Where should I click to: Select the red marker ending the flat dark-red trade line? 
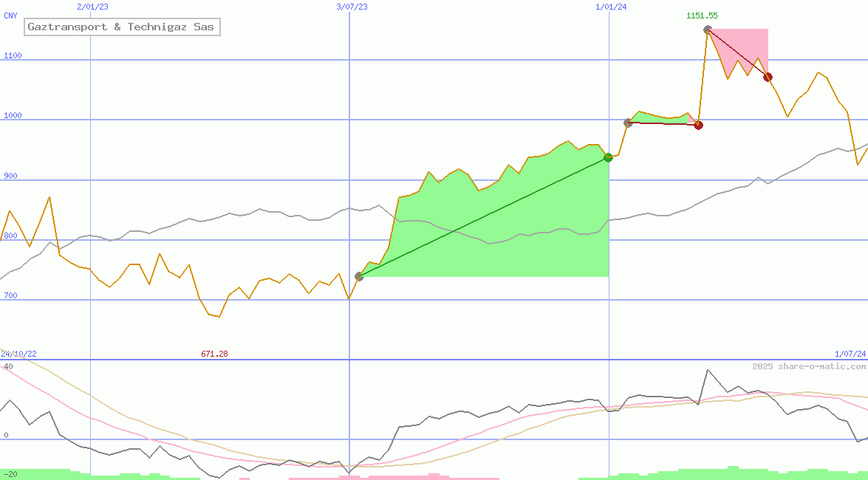pyautogui.click(x=698, y=125)
